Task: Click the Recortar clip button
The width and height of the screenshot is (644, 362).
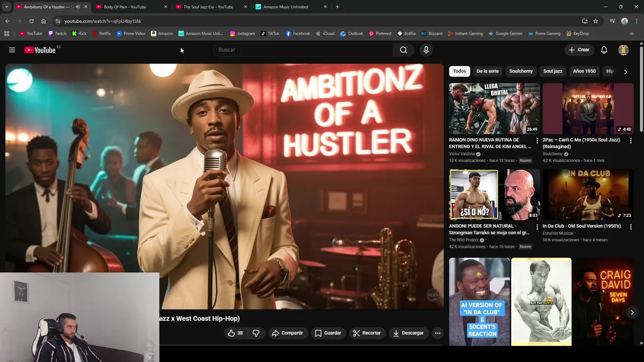Action: (367, 333)
